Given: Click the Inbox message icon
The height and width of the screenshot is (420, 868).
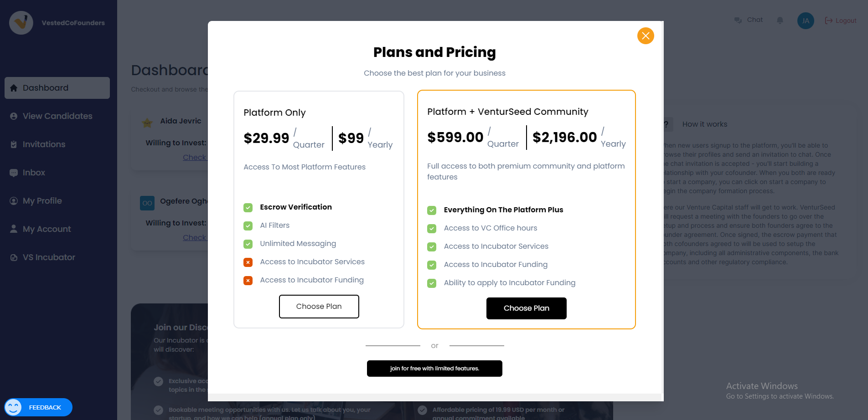Looking at the screenshot, I should 14,173.
